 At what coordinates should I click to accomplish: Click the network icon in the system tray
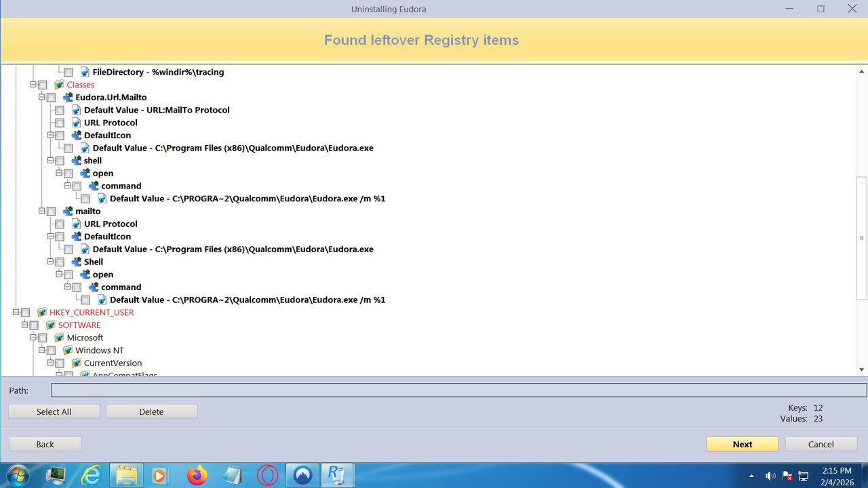click(804, 476)
